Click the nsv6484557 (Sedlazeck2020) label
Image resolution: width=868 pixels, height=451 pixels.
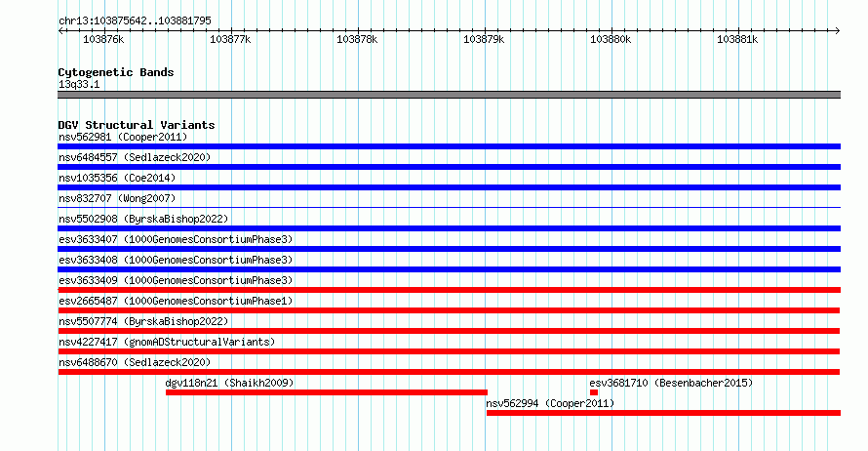click(x=135, y=157)
